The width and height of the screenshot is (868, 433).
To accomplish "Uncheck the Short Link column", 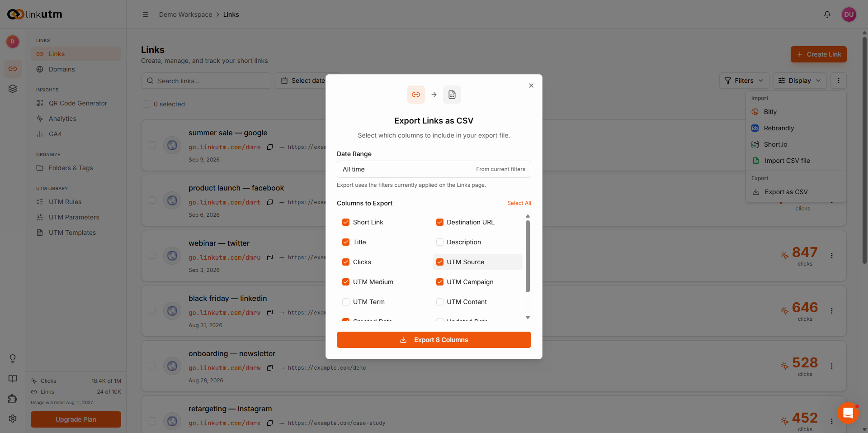I will (x=346, y=222).
